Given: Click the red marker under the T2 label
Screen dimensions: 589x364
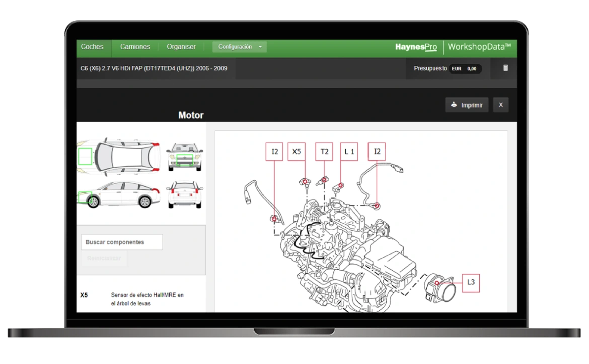Looking at the screenshot, I should tap(324, 180).
